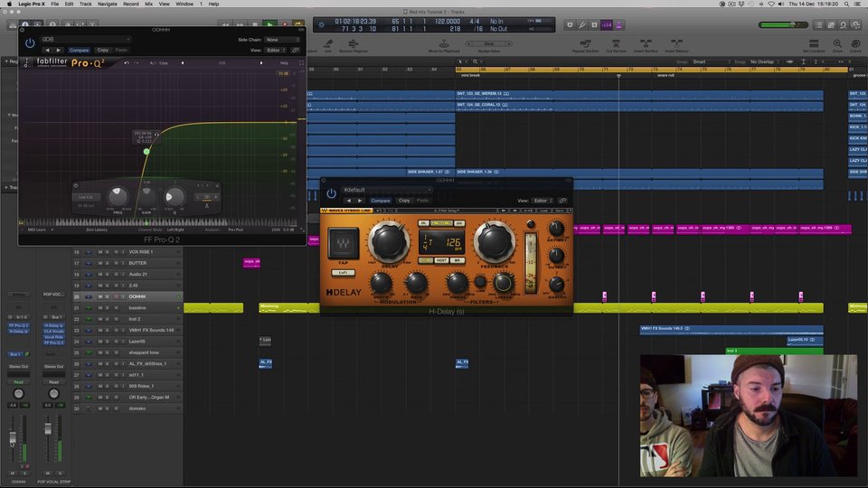Go to previous preset in H-Delay header
The image size is (868, 488).
[348, 201]
